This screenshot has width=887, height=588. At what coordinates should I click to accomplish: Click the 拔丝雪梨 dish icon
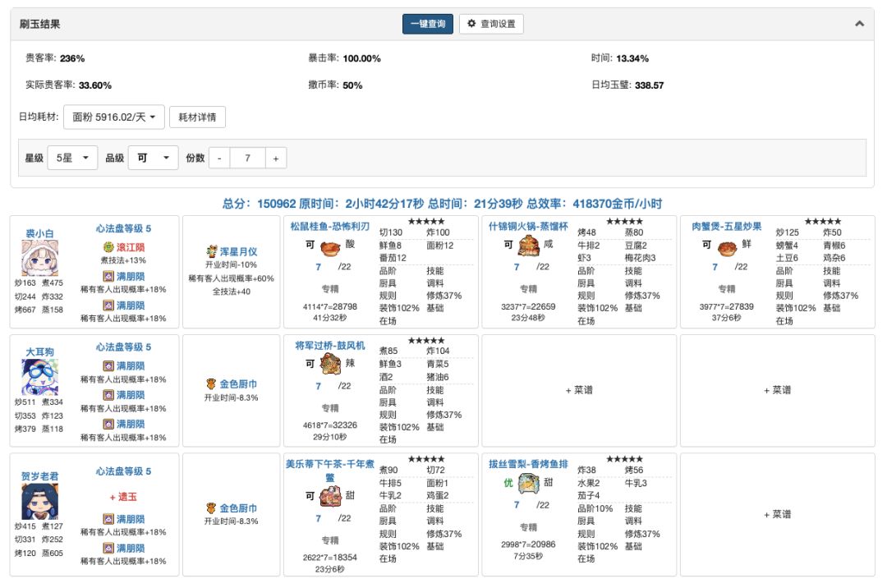tap(528, 484)
